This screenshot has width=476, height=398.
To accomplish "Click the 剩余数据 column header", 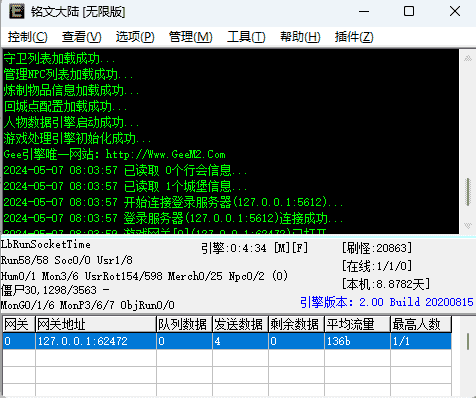I will click(296, 324).
